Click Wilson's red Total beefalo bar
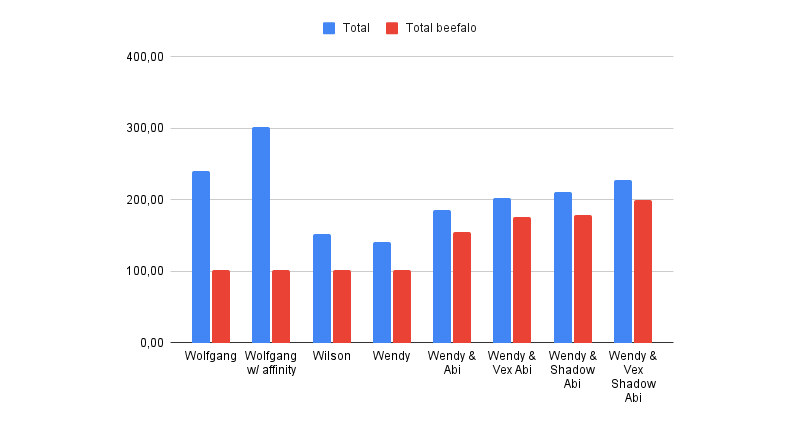The width and height of the screenshot is (800, 426). [x=342, y=306]
